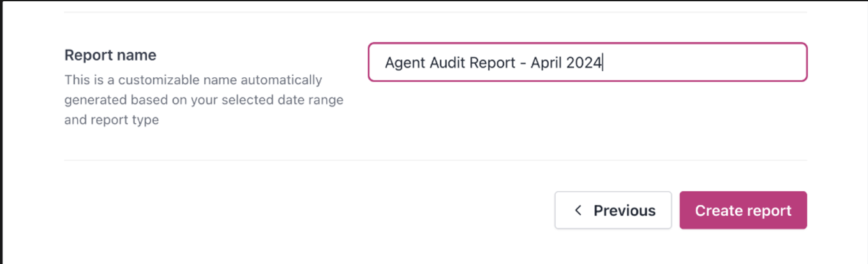The height and width of the screenshot is (264, 868).
Task: Click the 'and report type' description line
Action: point(112,119)
